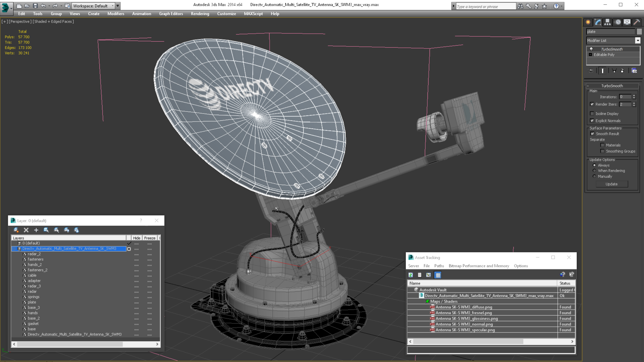Click Select Highlighted Objects icon in Layer dialog

(46, 230)
